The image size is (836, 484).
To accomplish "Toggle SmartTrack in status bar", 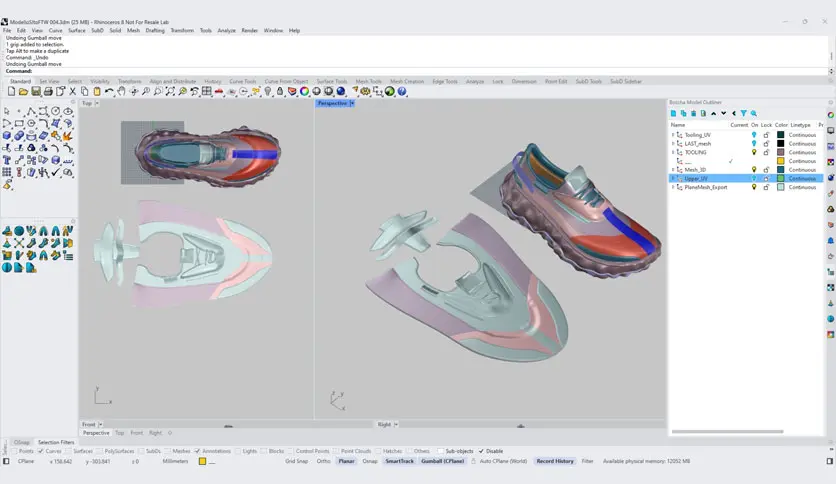I will (x=399, y=461).
